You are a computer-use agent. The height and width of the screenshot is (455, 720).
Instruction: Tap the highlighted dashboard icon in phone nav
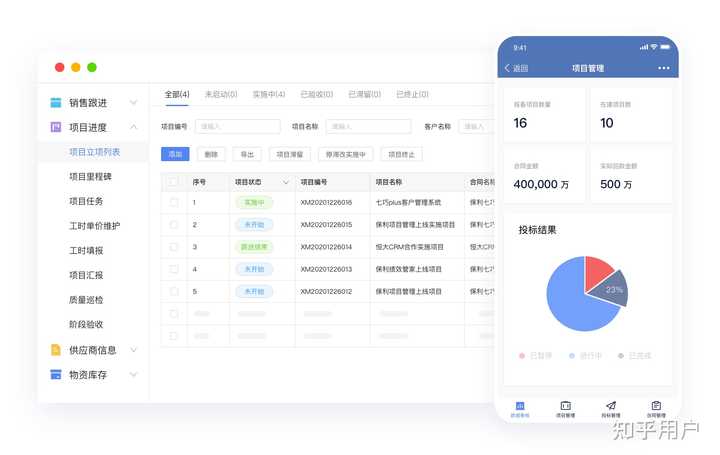click(520, 405)
